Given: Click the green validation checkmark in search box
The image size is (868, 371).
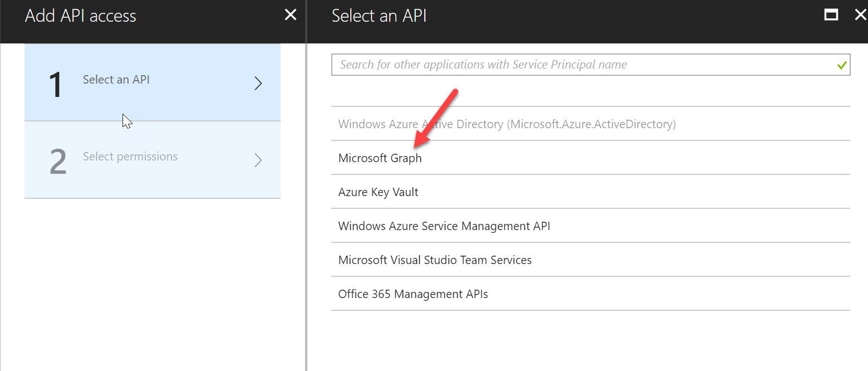Looking at the screenshot, I should point(841,65).
